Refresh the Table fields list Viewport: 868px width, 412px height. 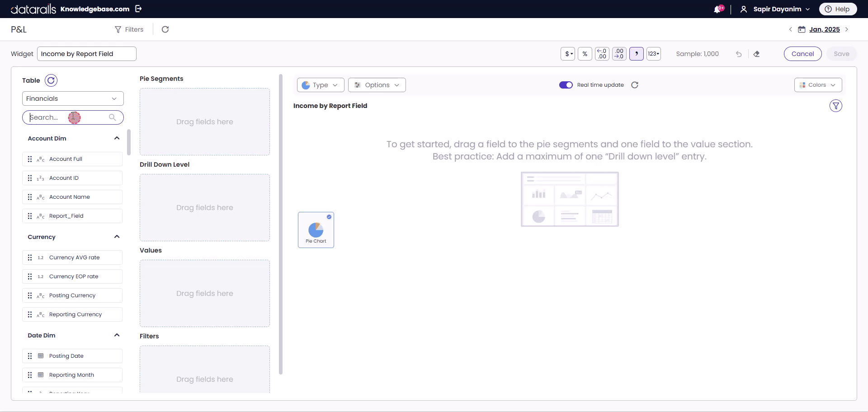click(51, 80)
